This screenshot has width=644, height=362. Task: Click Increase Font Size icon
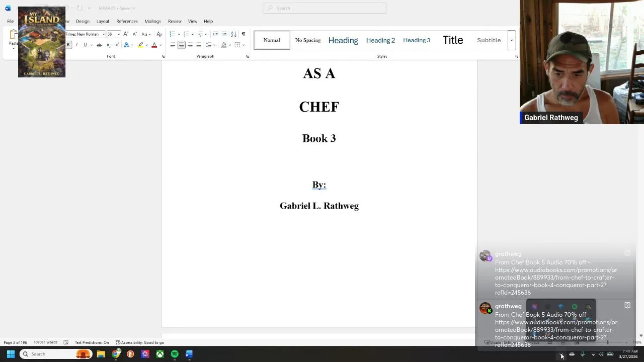point(126,34)
